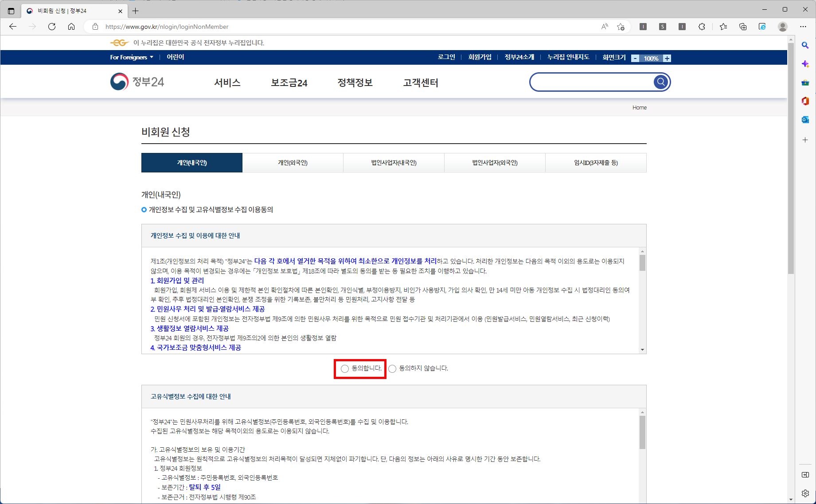This screenshot has width=816, height=504.
Task: Open browser profile avatar
Action: (x=783, y=27)
